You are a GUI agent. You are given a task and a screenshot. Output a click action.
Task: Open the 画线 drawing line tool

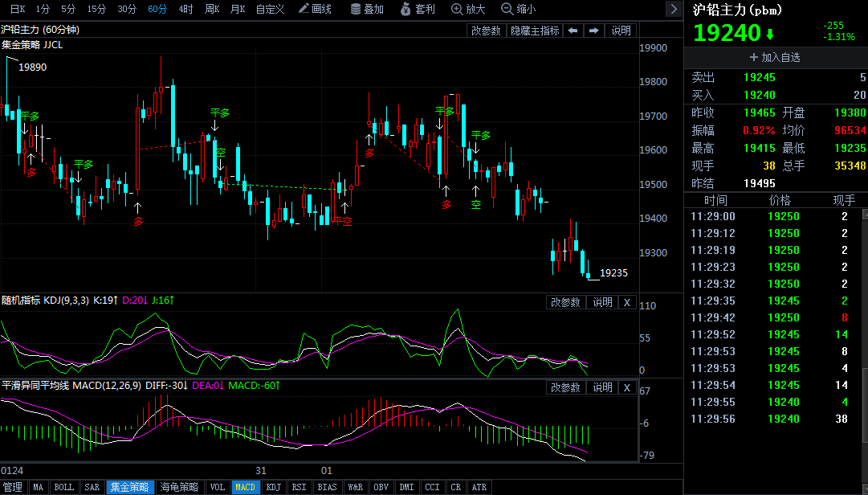pos(315,9)
